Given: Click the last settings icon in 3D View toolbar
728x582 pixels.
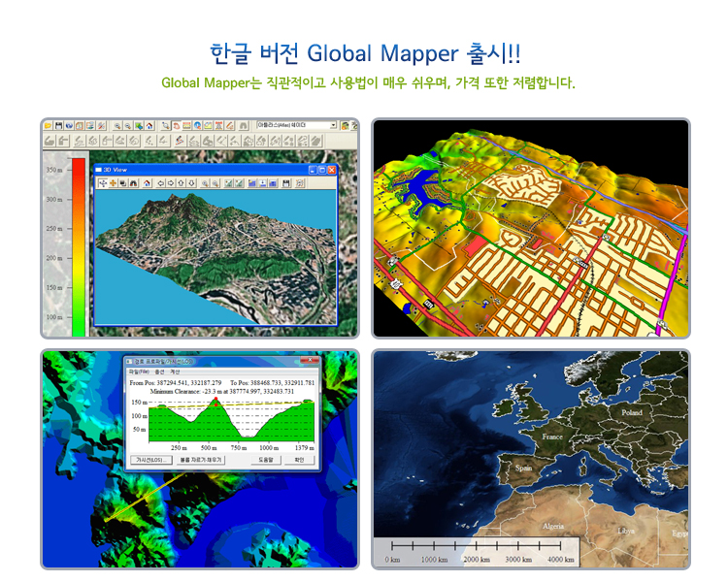Looking at the screenshot, I should [x=300, y=183].
